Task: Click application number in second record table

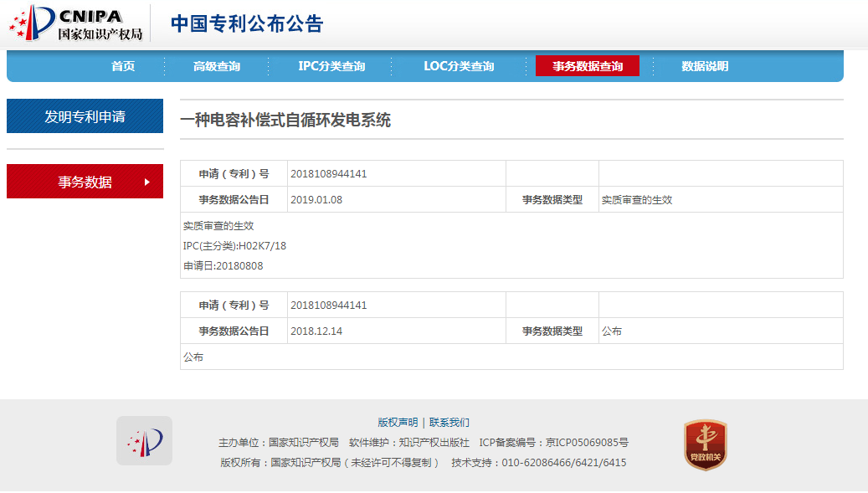Action: (329, 306)
